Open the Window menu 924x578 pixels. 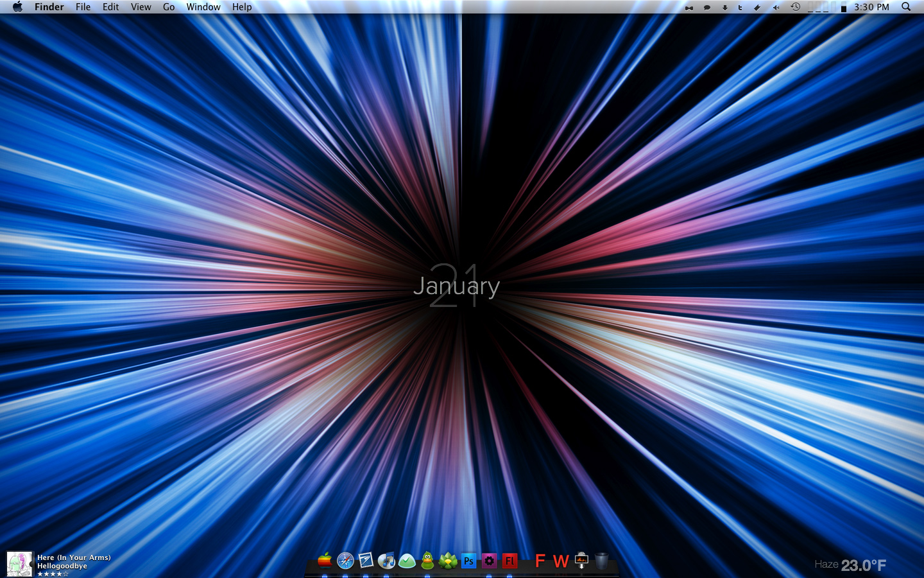[203, 7]
